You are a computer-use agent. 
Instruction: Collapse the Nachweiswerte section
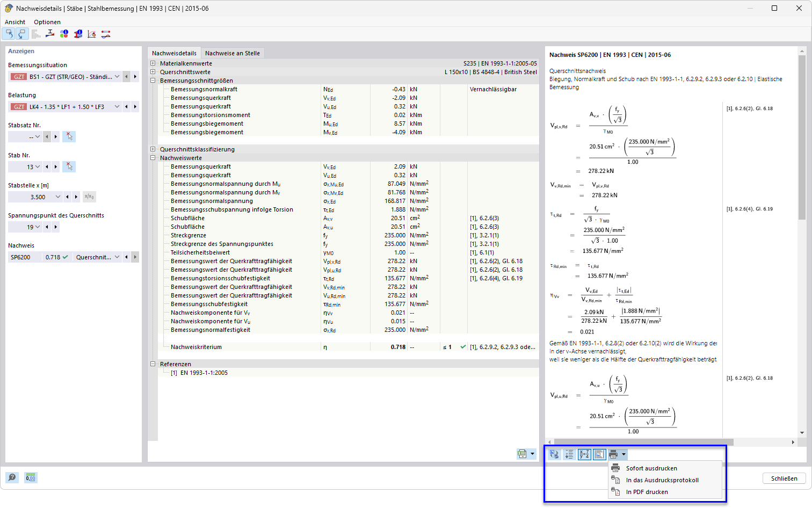[153, 158]
